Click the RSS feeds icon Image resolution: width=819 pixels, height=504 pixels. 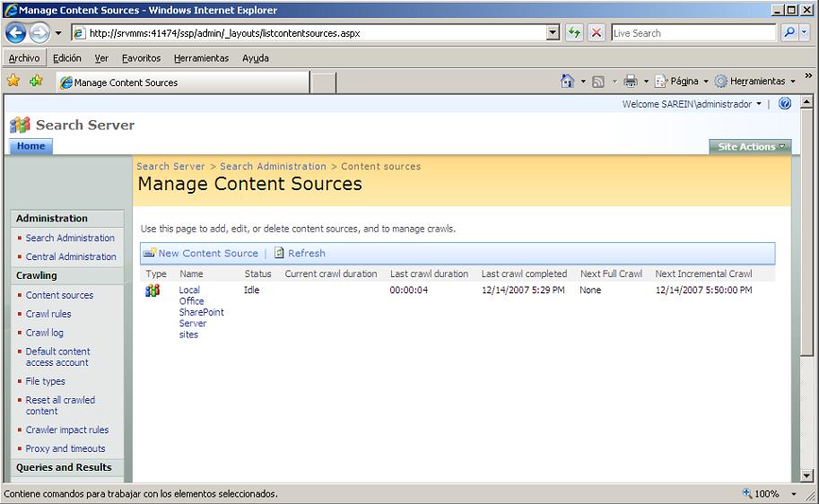pos(598,82)
